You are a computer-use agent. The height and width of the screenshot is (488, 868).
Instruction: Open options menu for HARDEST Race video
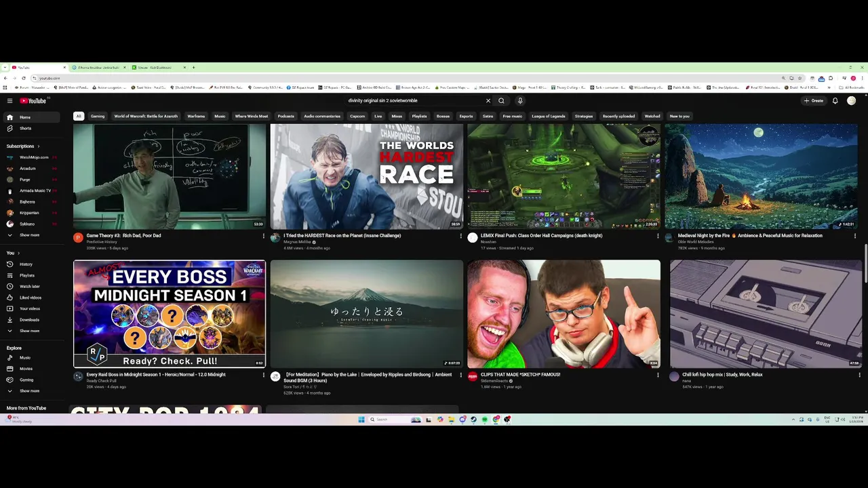tap(460, 236)
